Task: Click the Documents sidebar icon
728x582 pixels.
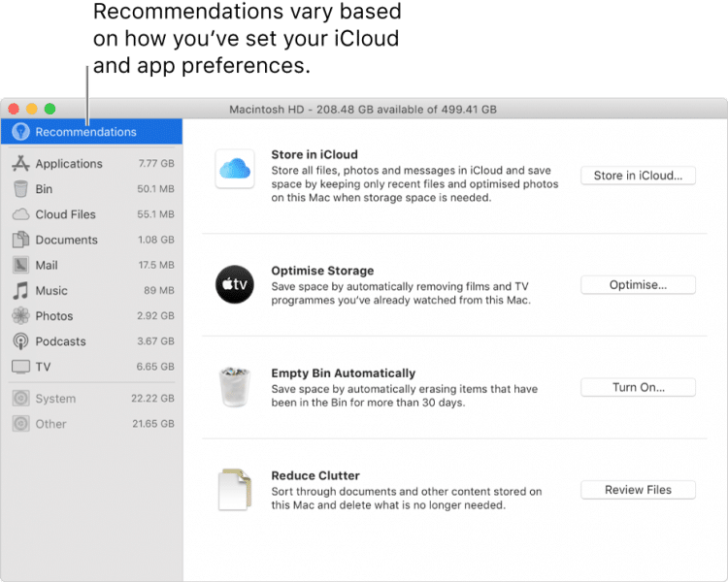Action: pyautogui.click(x=20, y=240)
